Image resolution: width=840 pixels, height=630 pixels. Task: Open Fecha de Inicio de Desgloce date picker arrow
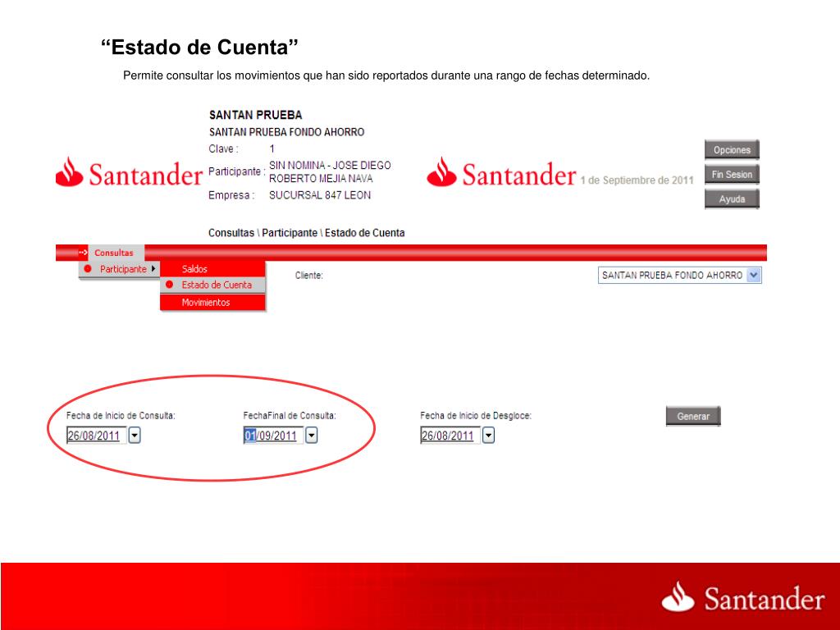[x=488, y=435]
